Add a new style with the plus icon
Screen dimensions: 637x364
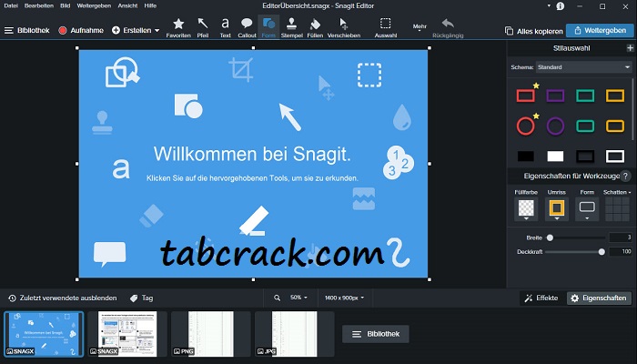coord(630,48)
